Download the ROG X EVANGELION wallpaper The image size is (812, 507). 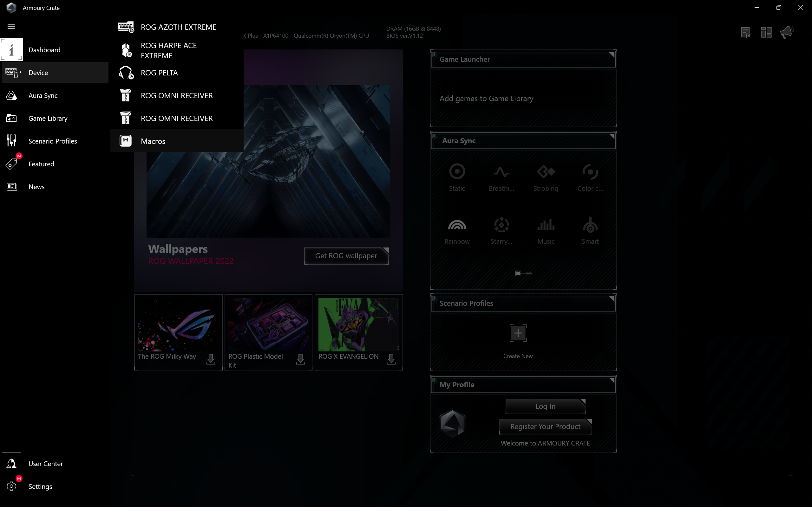point(391,359)
